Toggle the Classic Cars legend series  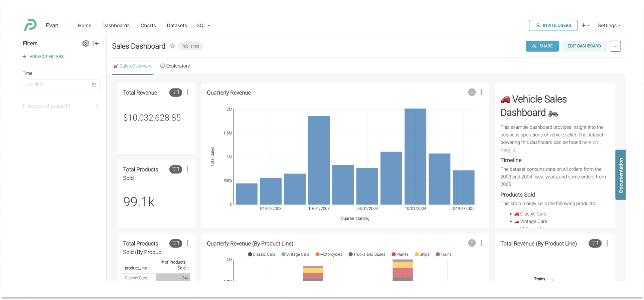(x=262, y=254)
